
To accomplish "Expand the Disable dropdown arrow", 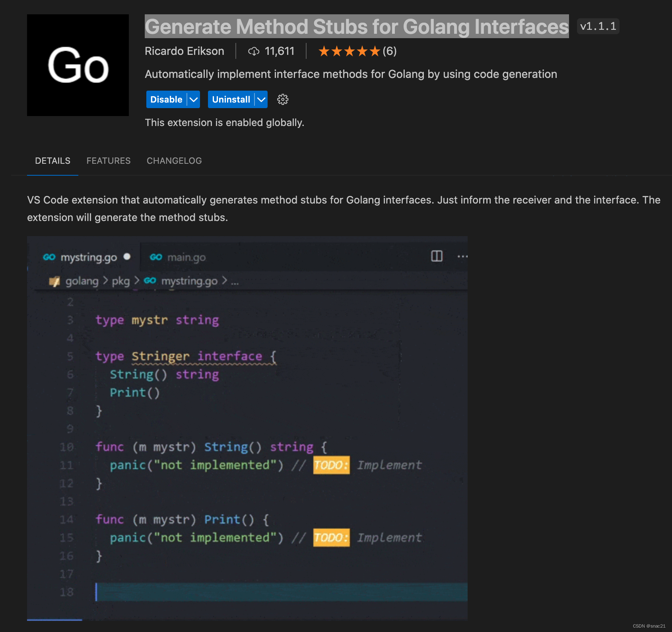I will point(194,99).
